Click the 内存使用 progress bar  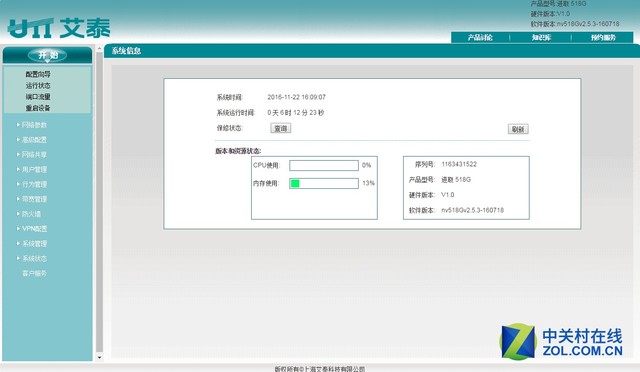[x=324, y=183]
